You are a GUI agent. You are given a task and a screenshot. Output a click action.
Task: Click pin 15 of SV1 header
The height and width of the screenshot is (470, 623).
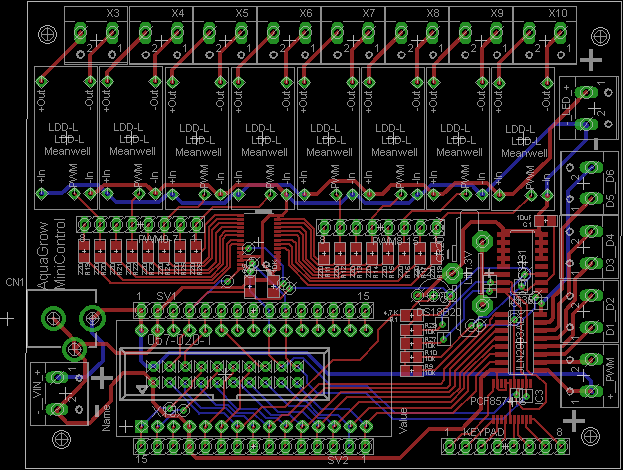pos(366,310)
